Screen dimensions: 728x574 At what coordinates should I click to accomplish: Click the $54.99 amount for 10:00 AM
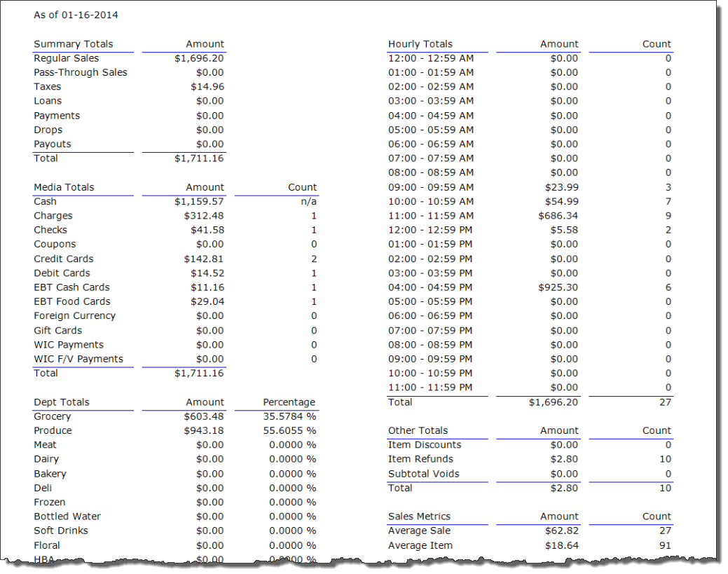(x=562, y=202)
